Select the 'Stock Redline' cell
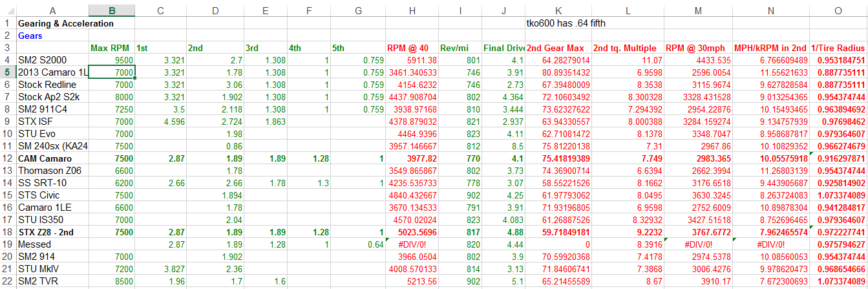The height and width of the screenshot is (289, 868). pyautogui.click(x=52, y=85)
